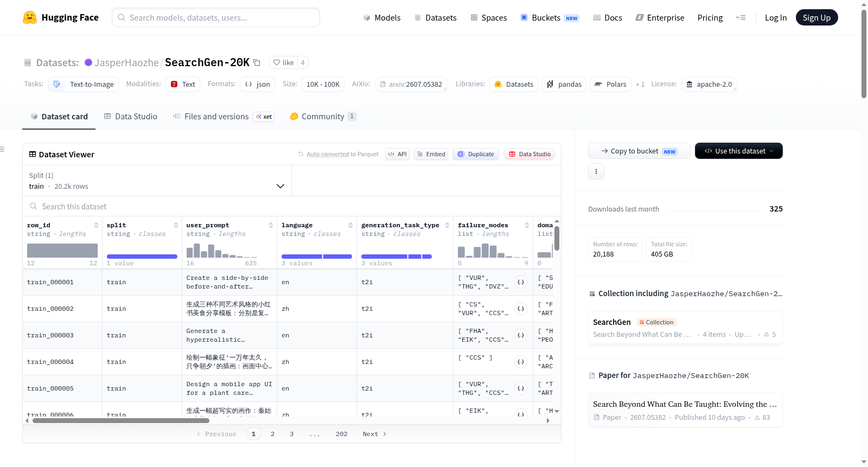Switch to the Data Studio tab
Viewport: 868px width, 467px height.
[x=131, y=116]
